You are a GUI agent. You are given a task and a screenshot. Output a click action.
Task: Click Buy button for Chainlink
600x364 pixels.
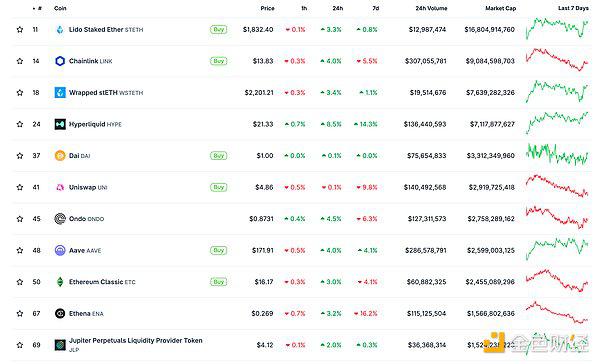[218, 61]
